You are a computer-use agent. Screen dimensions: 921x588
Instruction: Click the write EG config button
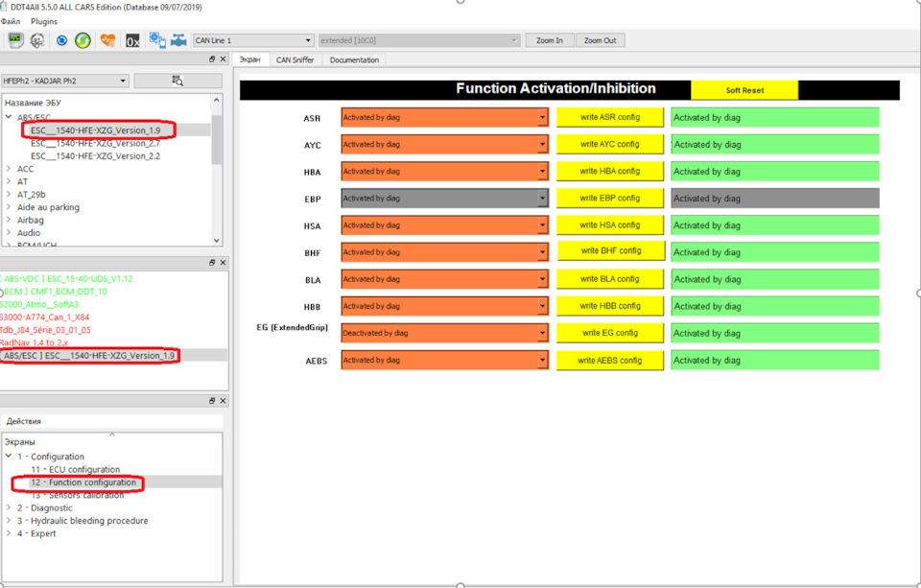[610, 333]
